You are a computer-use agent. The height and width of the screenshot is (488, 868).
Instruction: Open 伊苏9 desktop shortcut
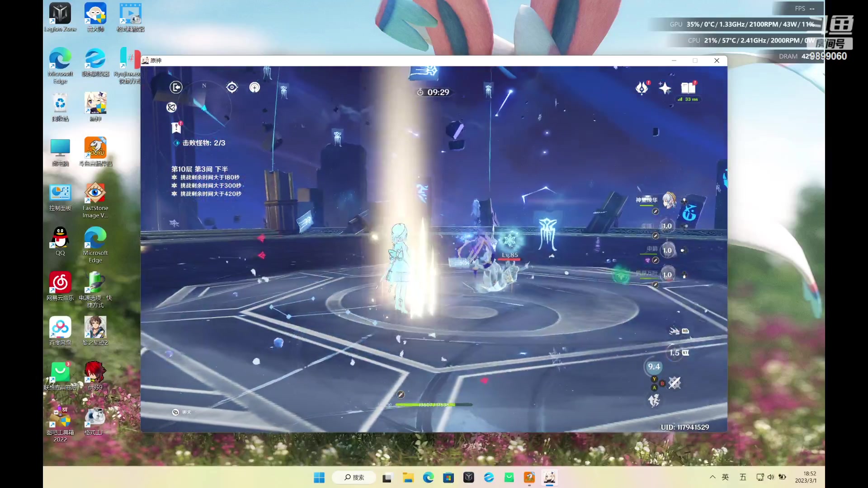point(95,376)
